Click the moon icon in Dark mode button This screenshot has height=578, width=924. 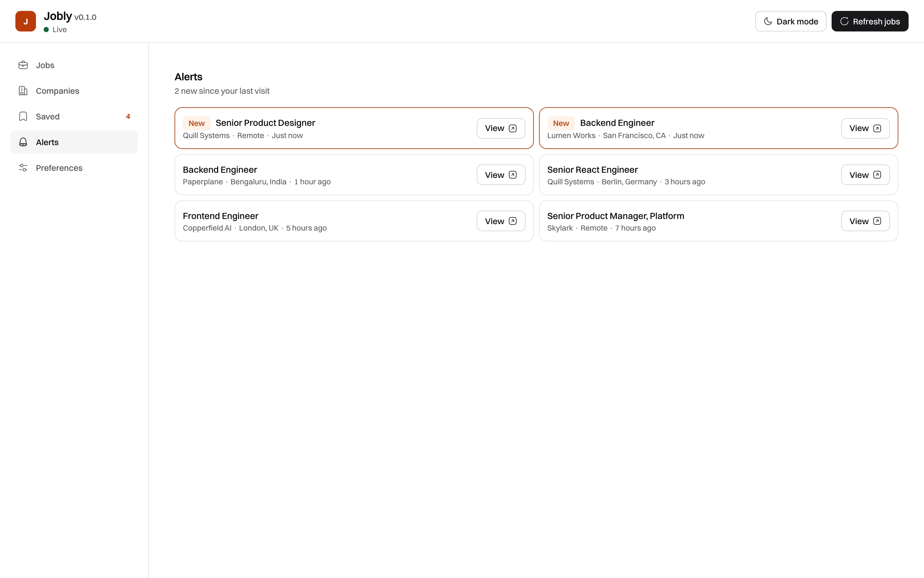click(768, 21)
